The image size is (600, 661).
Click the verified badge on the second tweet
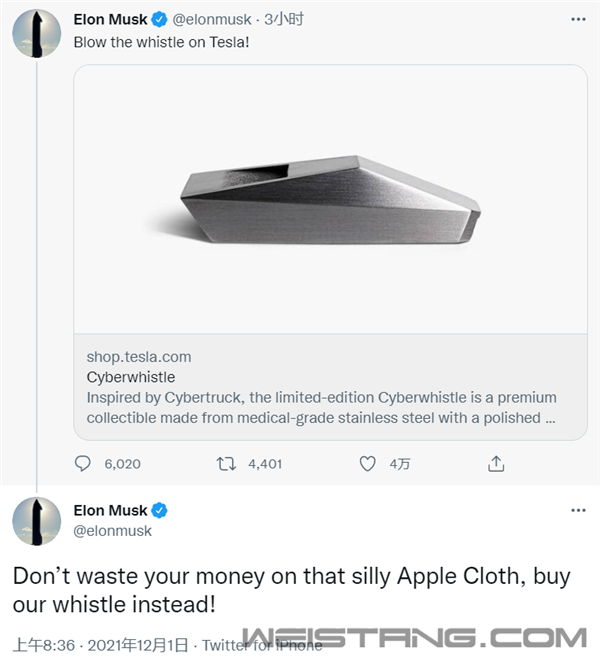[x=158, y=510]
